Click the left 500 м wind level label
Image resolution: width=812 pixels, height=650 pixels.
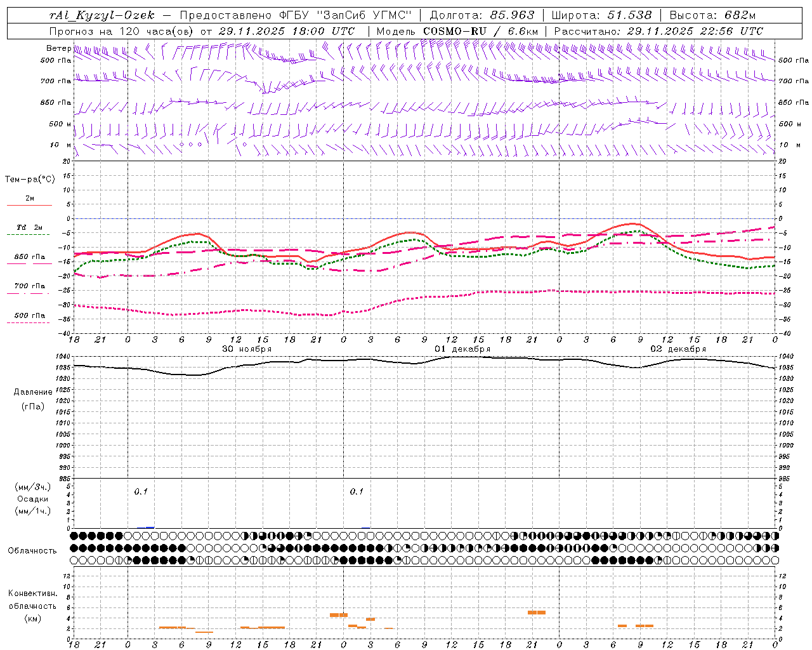pyautogui.click(x=60, y=124)
